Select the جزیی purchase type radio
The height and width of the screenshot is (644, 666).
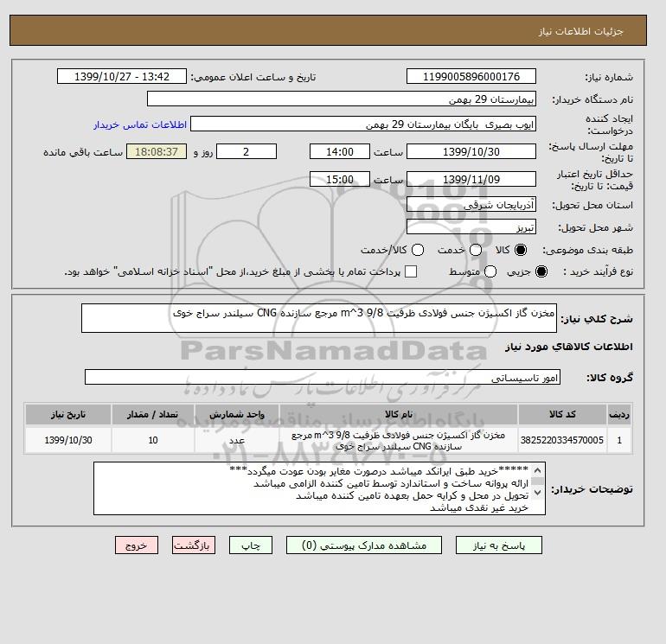(x=541, y=271)
